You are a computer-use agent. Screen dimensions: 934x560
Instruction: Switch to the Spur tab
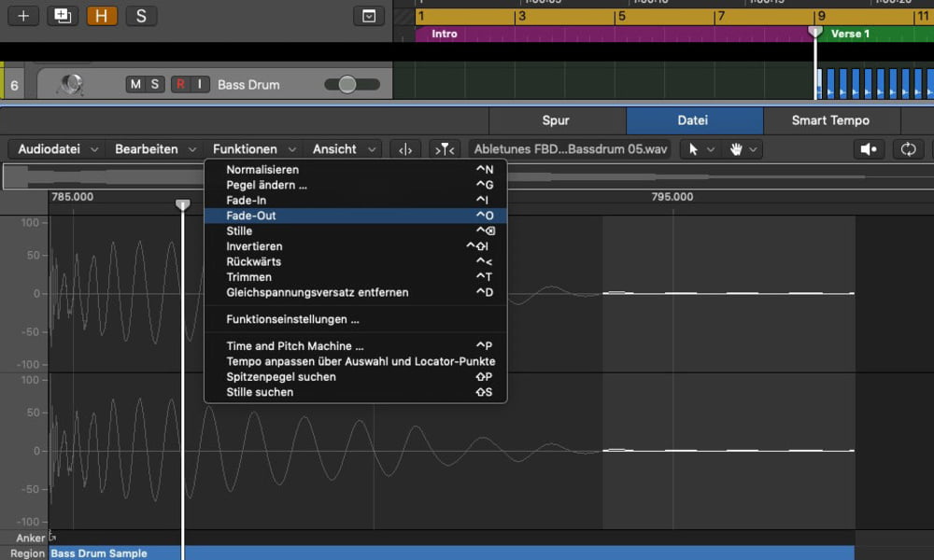556,120
